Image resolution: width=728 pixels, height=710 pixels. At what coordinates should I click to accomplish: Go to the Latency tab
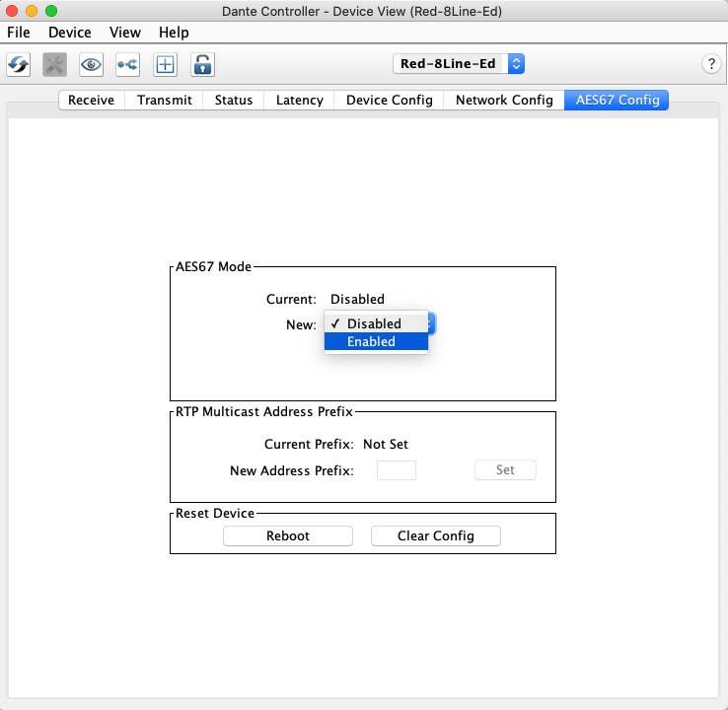(x=299, y=100)
